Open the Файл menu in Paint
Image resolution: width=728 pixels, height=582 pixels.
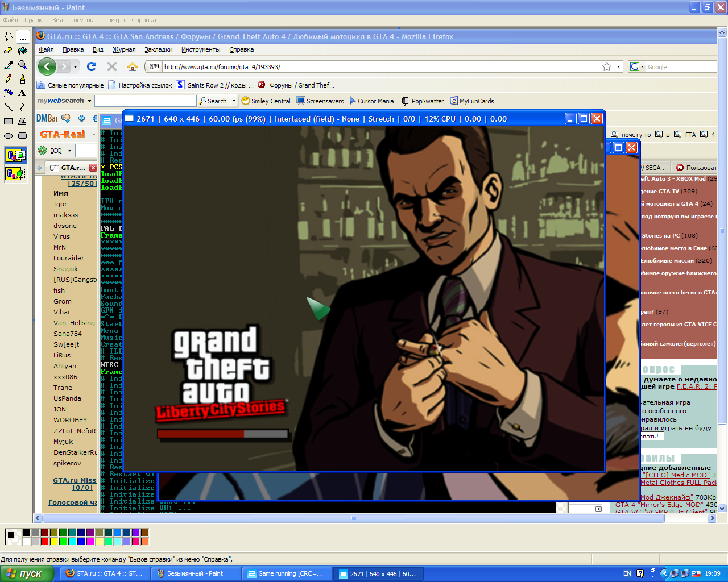[x=10, y=20]
